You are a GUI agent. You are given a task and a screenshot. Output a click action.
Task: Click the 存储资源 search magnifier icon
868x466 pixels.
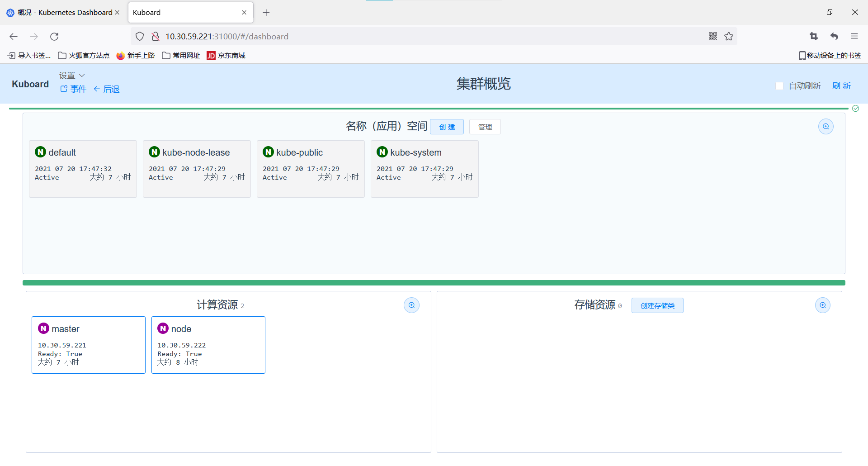(x=823, y=305)
